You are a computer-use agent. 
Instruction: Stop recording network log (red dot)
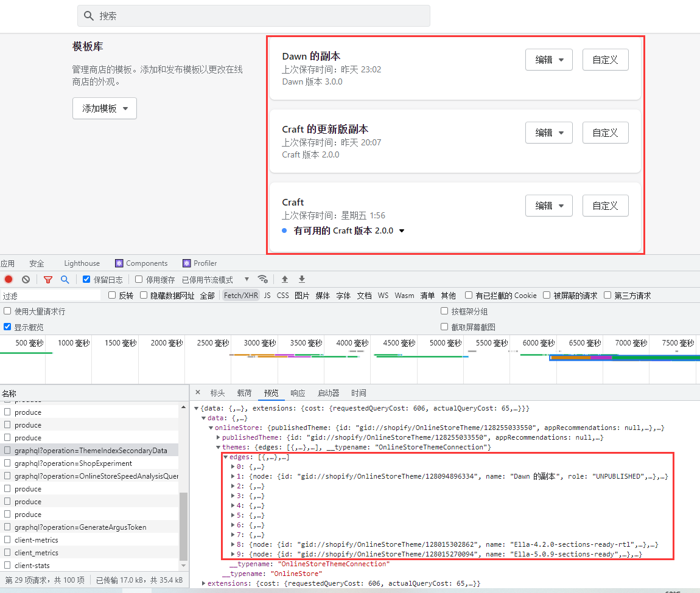(9, 279)
